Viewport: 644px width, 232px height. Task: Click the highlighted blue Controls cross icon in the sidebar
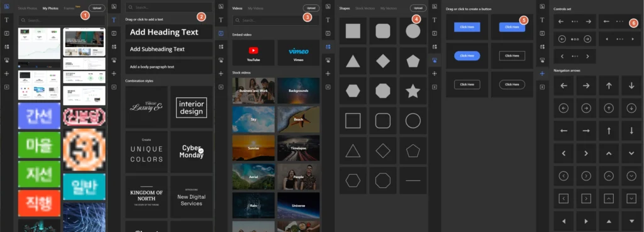coord(543,74)
